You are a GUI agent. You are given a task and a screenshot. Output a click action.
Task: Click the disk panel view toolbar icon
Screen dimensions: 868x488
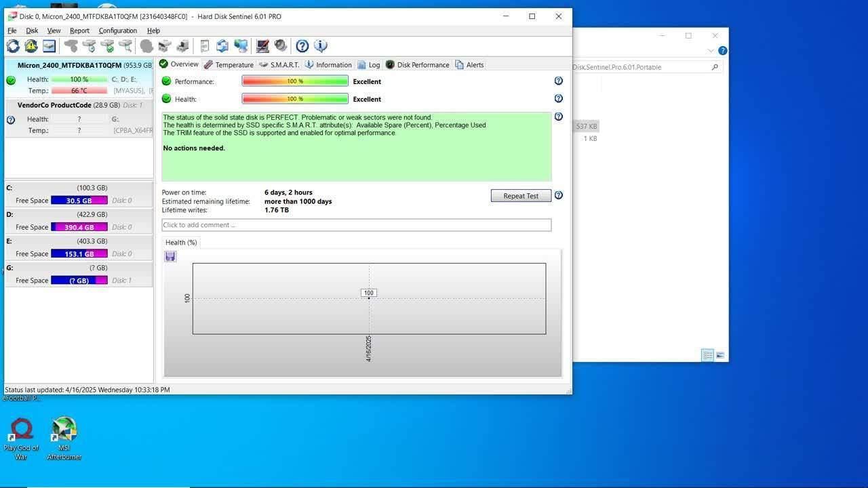point(50,46)
